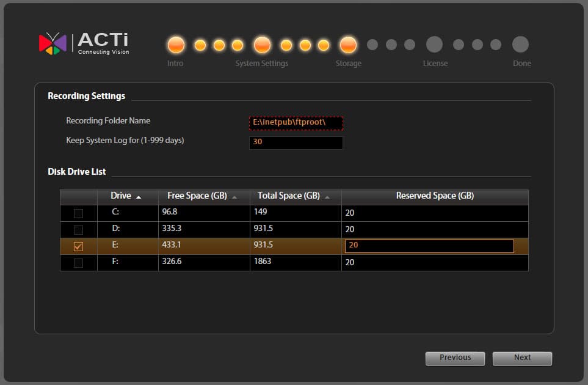Viewport: 588px width, 385px height.
Task: Click the System Settings step label
Action: tap(262, 64)
